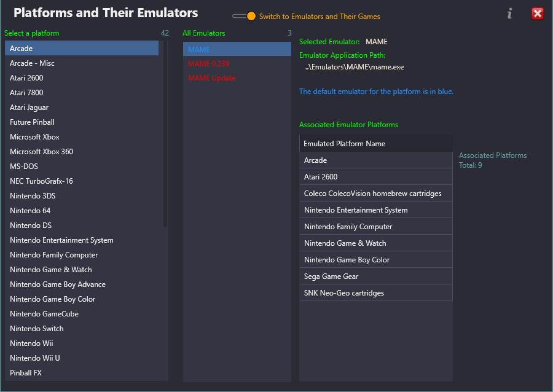This screenshot has width=553, height=392.
Task: Select Pinball FX platform
Action: click(x=82, y=373)
